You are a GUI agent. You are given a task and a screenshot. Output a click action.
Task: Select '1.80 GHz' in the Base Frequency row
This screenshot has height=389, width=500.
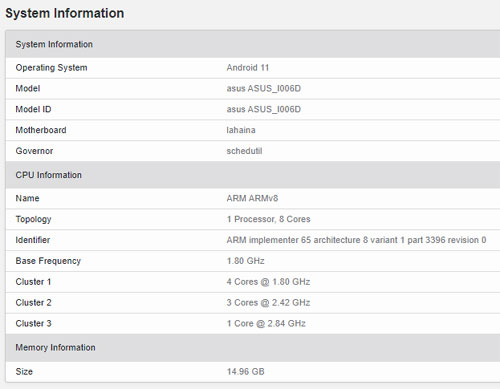coord(246,261)
